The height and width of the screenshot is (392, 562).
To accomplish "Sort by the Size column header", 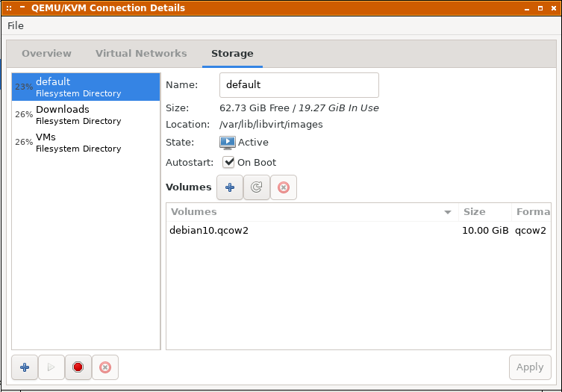I will [485, 212].
